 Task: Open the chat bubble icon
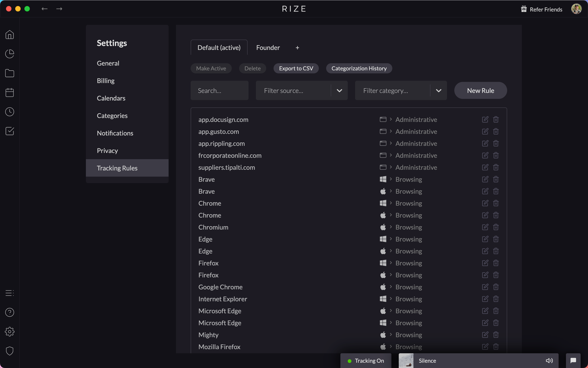[573, 360]
